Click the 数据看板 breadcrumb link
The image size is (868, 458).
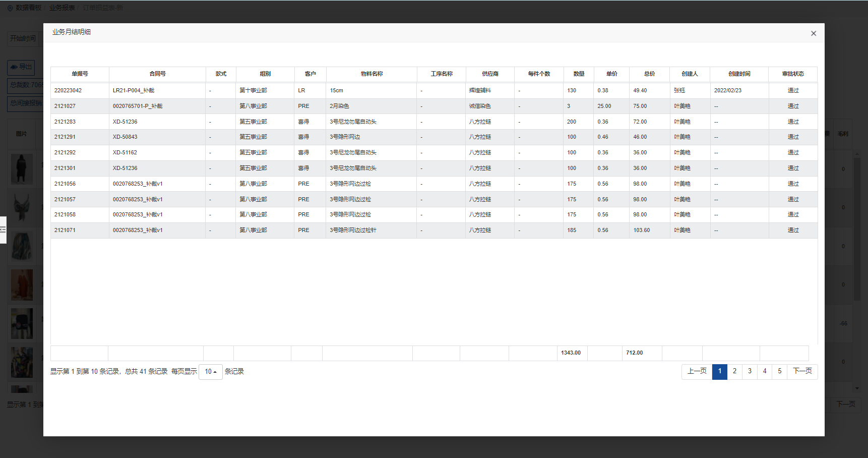point(28,8)
